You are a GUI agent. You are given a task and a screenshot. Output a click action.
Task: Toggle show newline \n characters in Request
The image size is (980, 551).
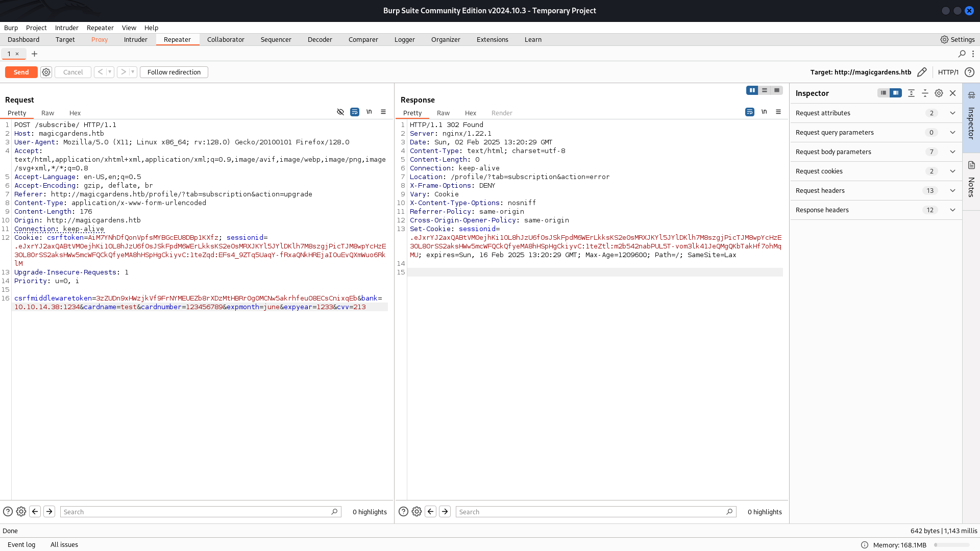tap(369, 112)
